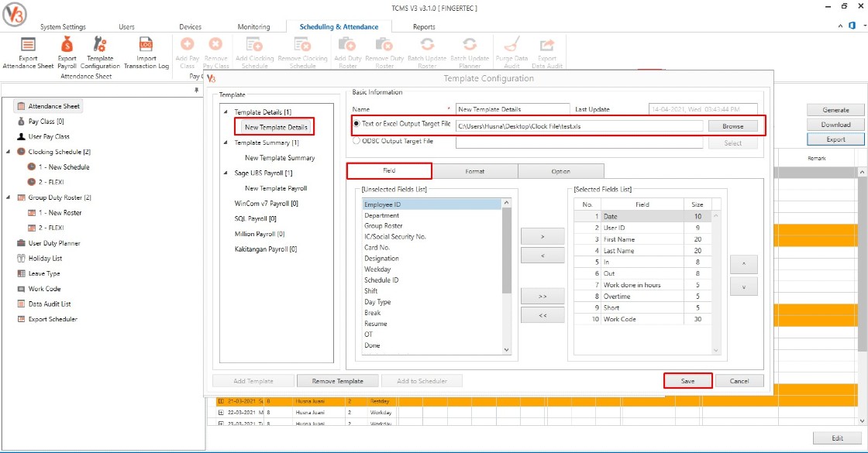Select ODBC Output Target File option

click(x=356, y=141)
